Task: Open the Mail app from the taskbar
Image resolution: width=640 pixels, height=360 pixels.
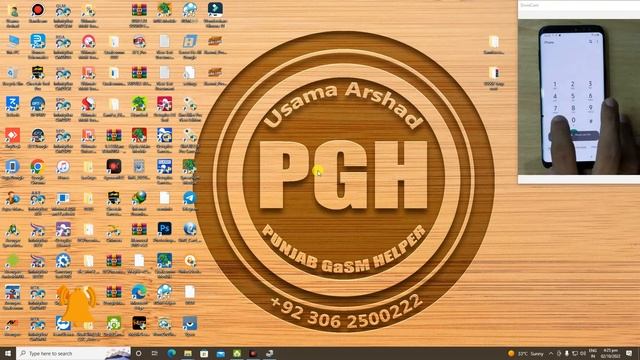Action: (x=220, y=353)
